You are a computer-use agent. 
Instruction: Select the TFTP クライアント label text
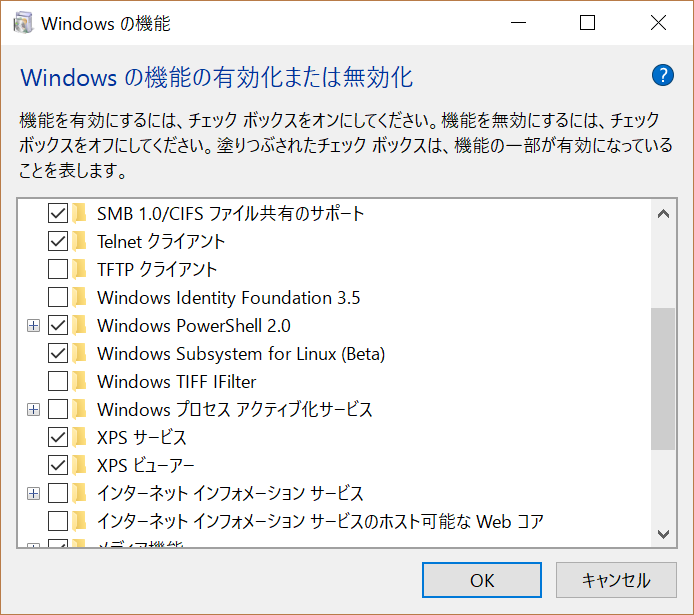pyautogui.click(x=157, y=269)
